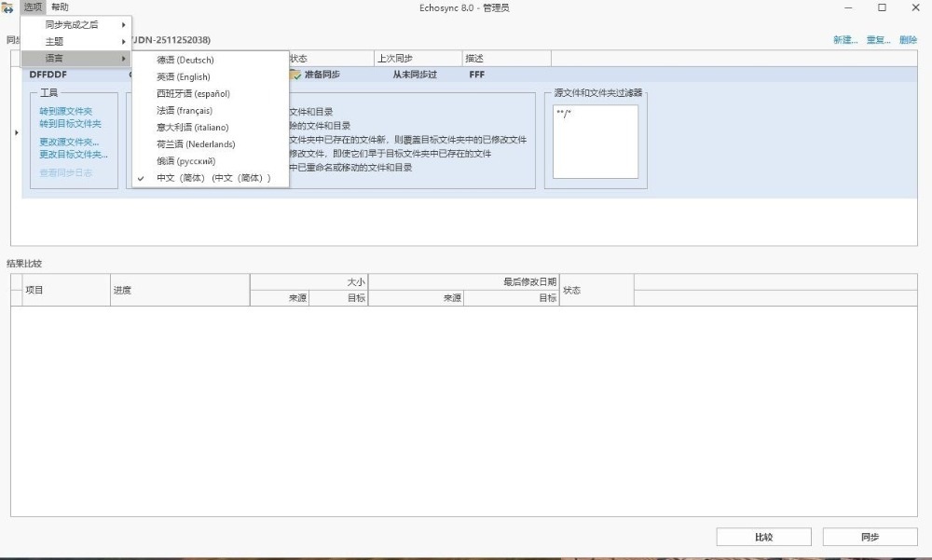The width and height of the screenshot is (932, 560).
Task: Switch language to 法语 (français)
Action: tap(184, 110)
